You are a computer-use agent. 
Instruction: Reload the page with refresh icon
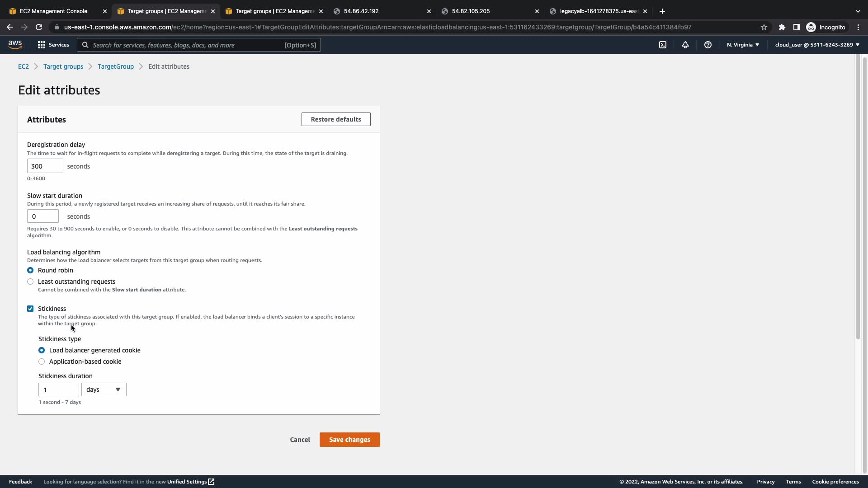39,27
